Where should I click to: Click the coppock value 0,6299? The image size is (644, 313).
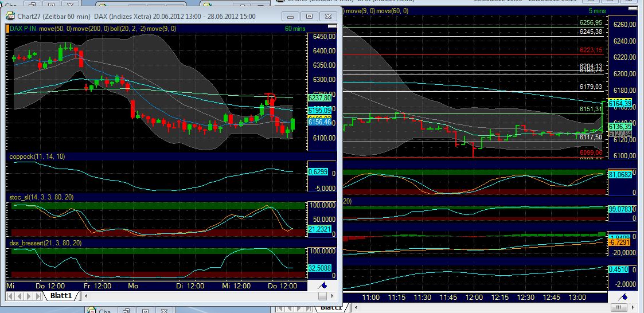pos(318,172)
